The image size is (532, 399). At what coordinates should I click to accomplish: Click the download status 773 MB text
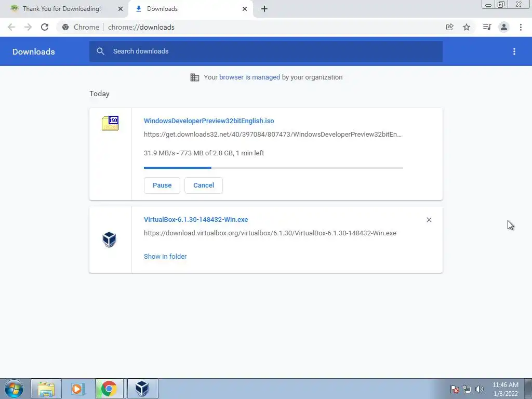(x=204, y=153)
